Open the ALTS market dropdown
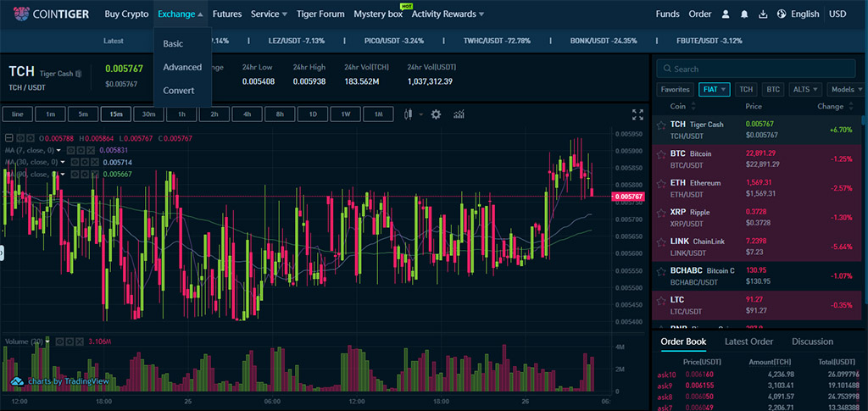Image resolution: width=868 pixels, height=411 pixels. [x=805, y=89]
